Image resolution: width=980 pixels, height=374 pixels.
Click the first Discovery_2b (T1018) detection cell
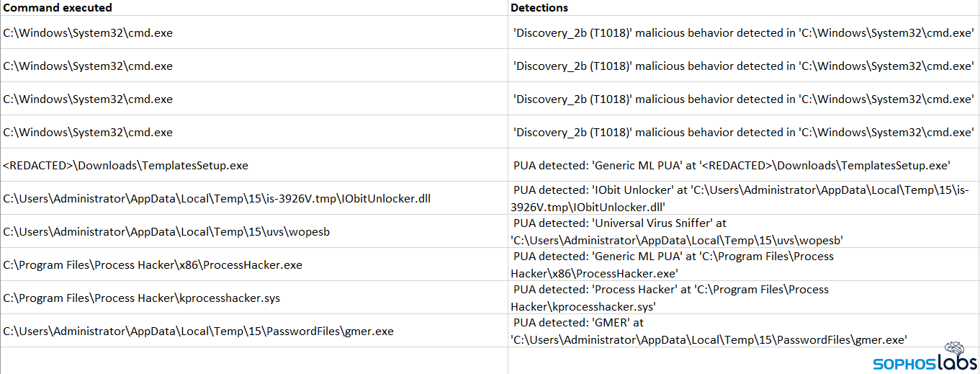point(743,32)
